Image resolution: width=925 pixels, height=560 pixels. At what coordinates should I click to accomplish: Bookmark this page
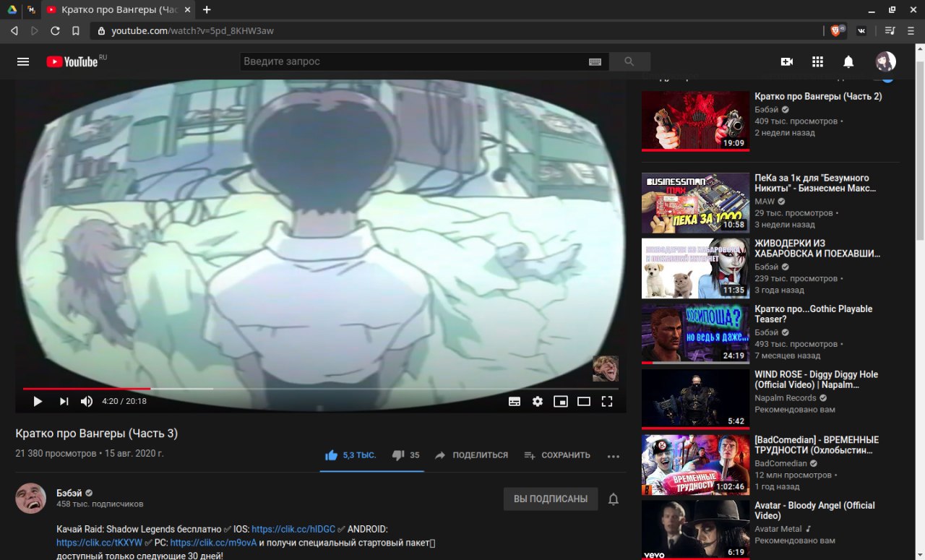click(x=76, y=30)
